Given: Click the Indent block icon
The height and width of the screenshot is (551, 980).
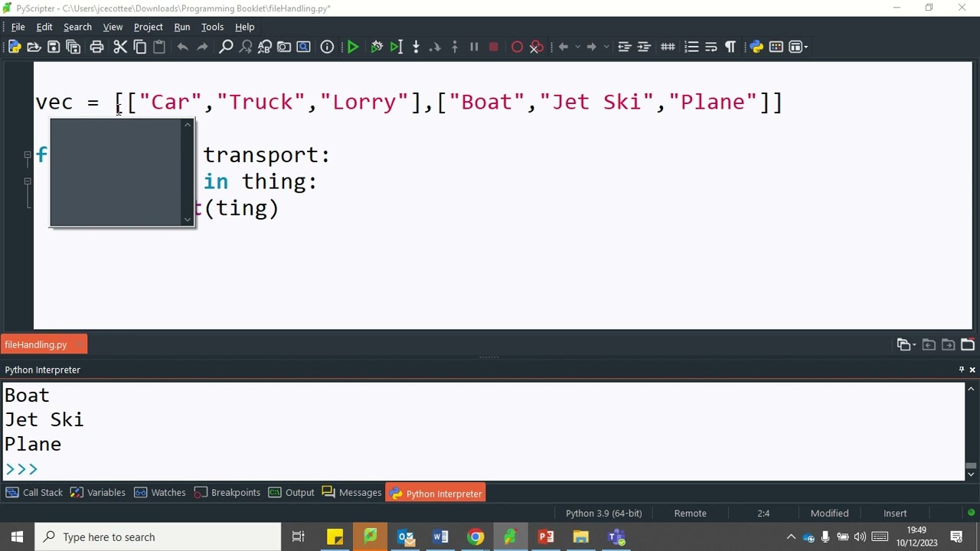Looking at the screenshot, I should (644, 47).
